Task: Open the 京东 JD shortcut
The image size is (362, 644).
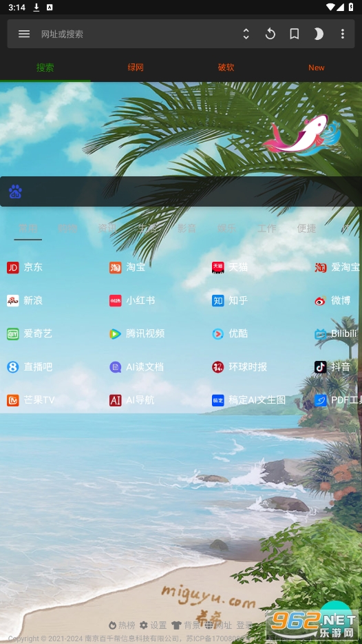Action: tap(25, 267)
